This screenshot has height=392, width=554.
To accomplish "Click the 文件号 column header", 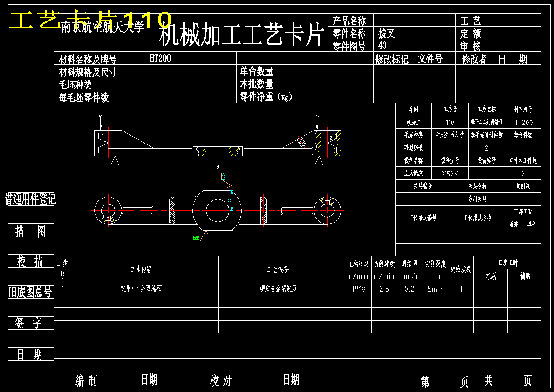I will pos(430,59).
